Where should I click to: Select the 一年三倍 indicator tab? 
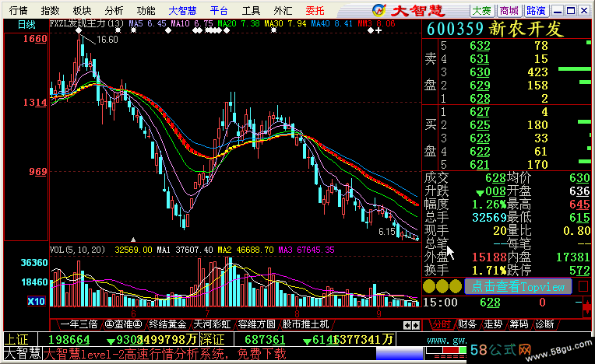[79, 324]
